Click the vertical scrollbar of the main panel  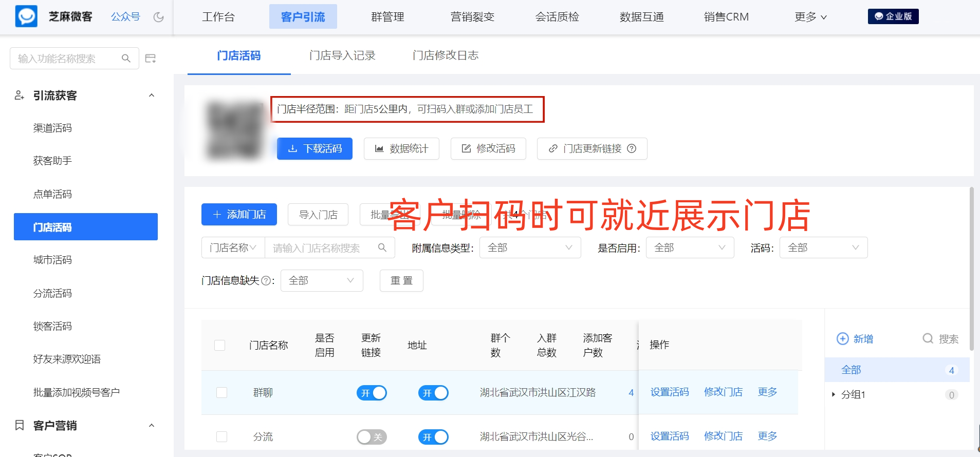[x=972, y=269]
